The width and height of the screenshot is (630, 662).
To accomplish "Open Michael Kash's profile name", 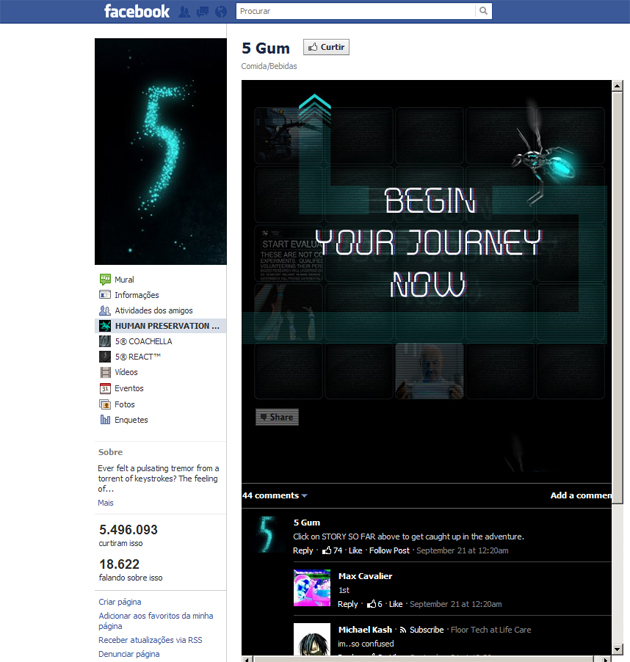I will point(365,630).
